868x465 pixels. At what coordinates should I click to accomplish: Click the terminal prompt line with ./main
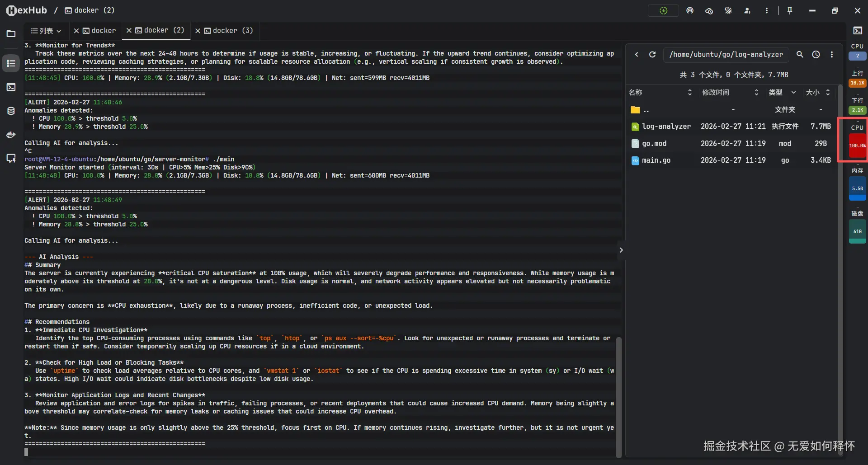(x=129, y=160)
